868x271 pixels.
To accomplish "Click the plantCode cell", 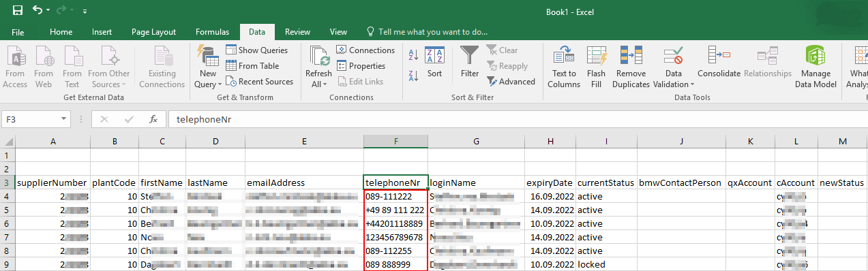I will point(115,182).
